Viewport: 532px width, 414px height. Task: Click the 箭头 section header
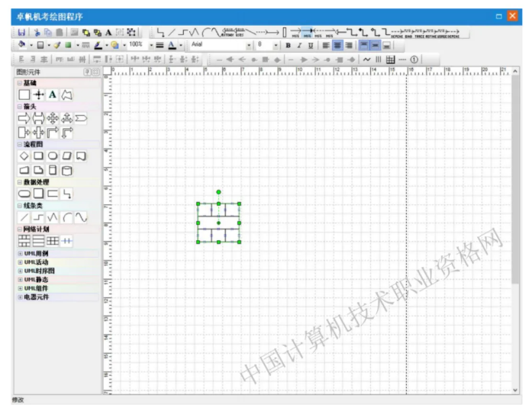(29, 107)
